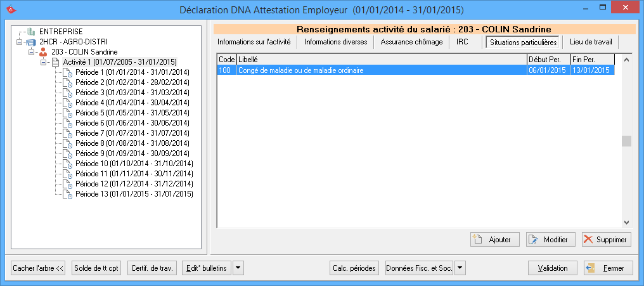Click the employee icon for COLIN Sandrine
Viewport: 644px width, 286px height.
[43, 51]
